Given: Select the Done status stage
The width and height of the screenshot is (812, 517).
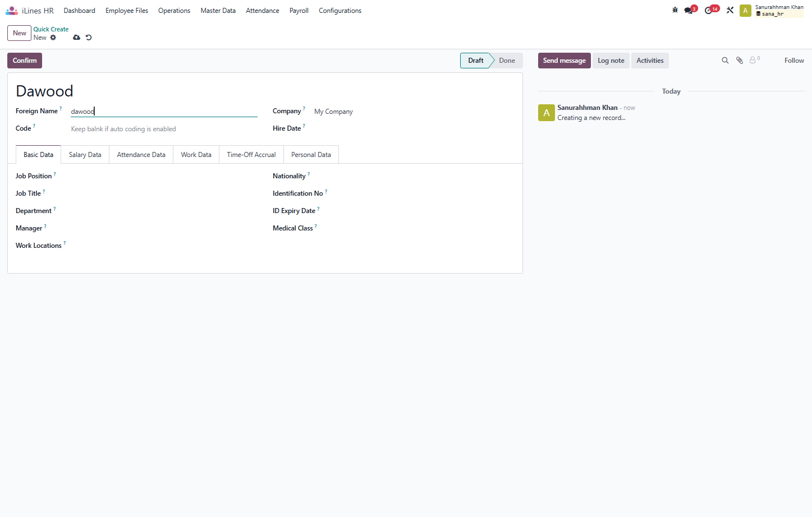Looking at the screenshot, I should pyautogui.click(x=507, y=61).
